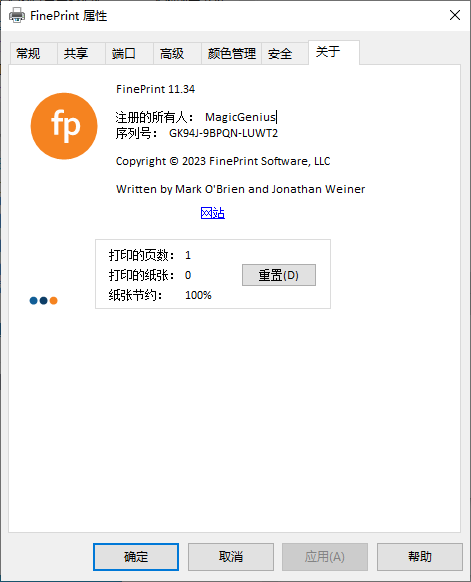Image resolution: width=471 pixels, height=582 pixels.
Task: Click the 重置(D) button
Action: coord(279,275)
